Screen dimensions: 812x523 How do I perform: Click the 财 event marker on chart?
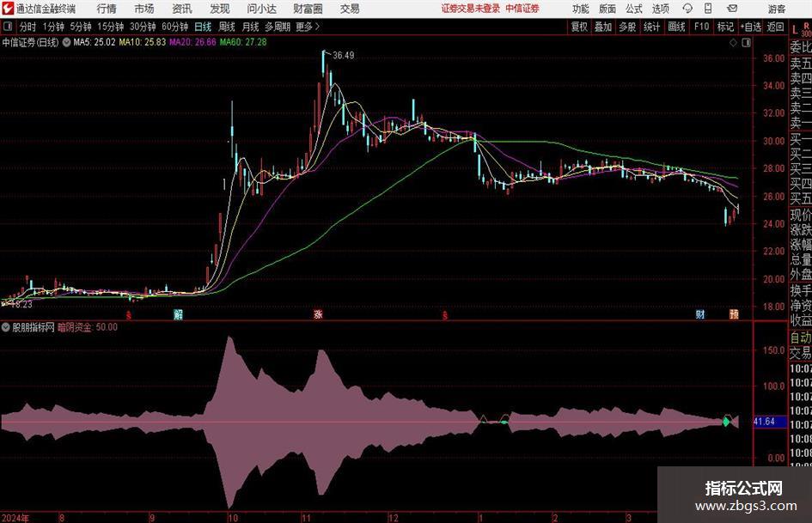click(700, 314)
